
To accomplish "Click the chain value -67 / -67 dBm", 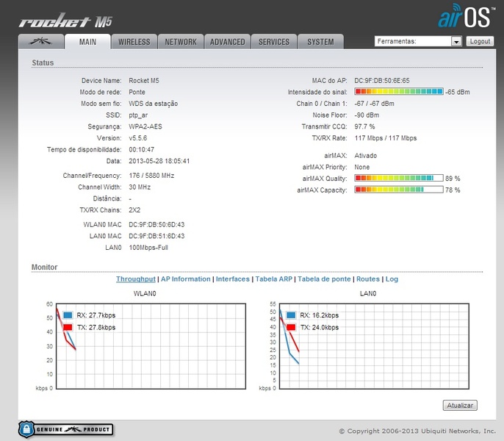I will tap(374, 104).
